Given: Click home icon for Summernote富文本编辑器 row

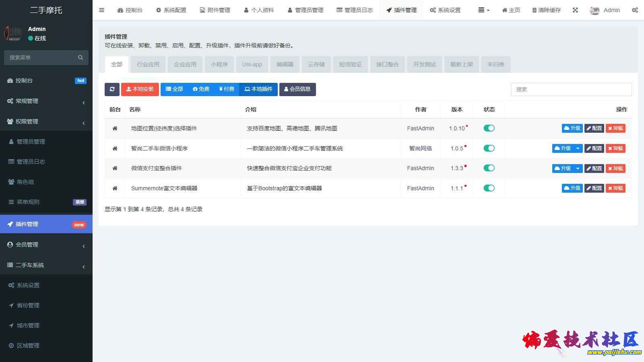Looking at the screenshot, I should [x=115, y=188].
